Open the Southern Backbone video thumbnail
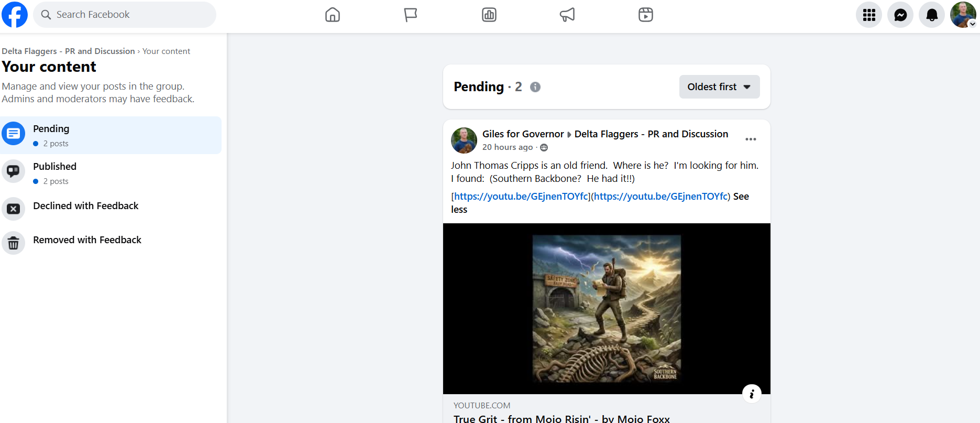The height and width of the screenshot is (423, 980). [607, 309]
